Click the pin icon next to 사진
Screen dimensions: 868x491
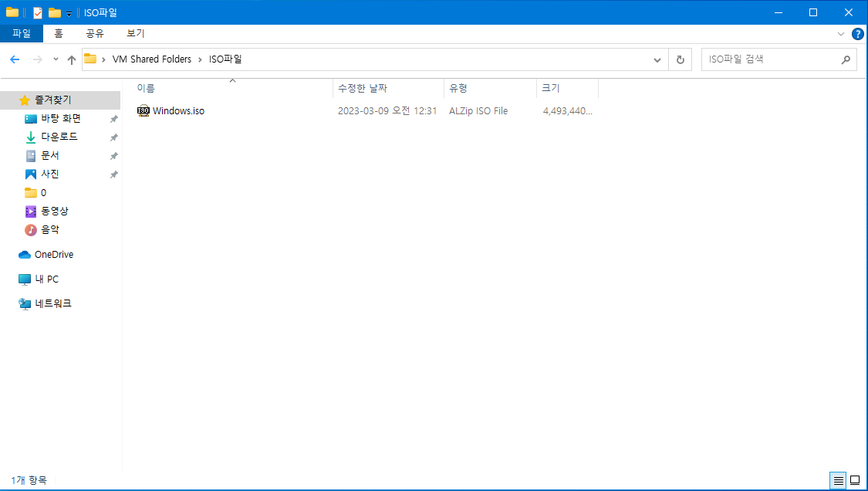pyautogui.click(x=113, y=174)
